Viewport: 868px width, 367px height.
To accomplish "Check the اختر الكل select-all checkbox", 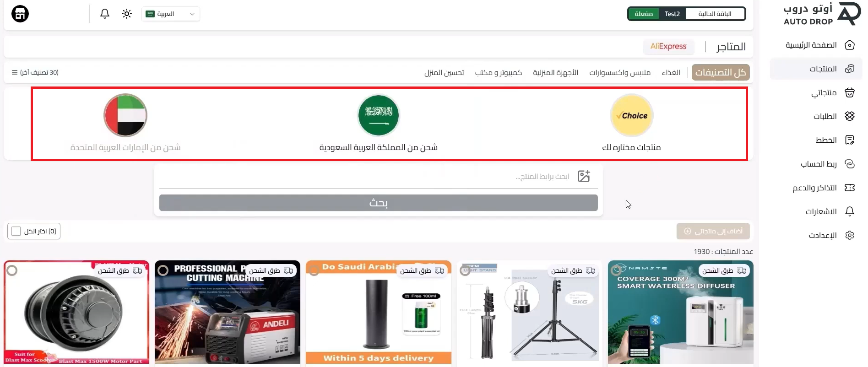I will click(16, 231).
